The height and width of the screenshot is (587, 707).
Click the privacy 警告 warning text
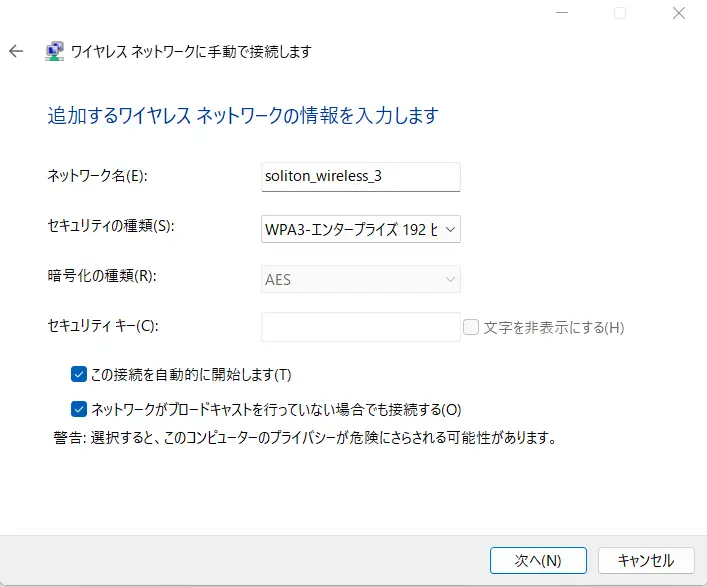click(x=305, y=437)
